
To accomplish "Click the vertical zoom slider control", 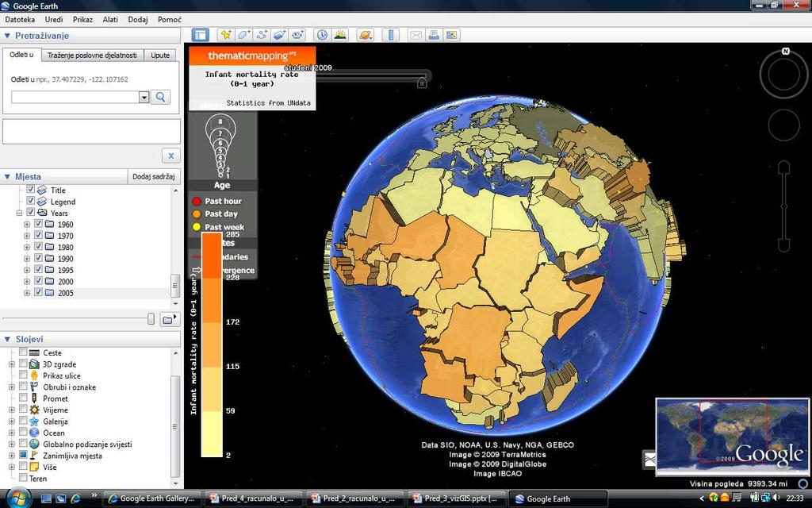I will click(783, 206).
